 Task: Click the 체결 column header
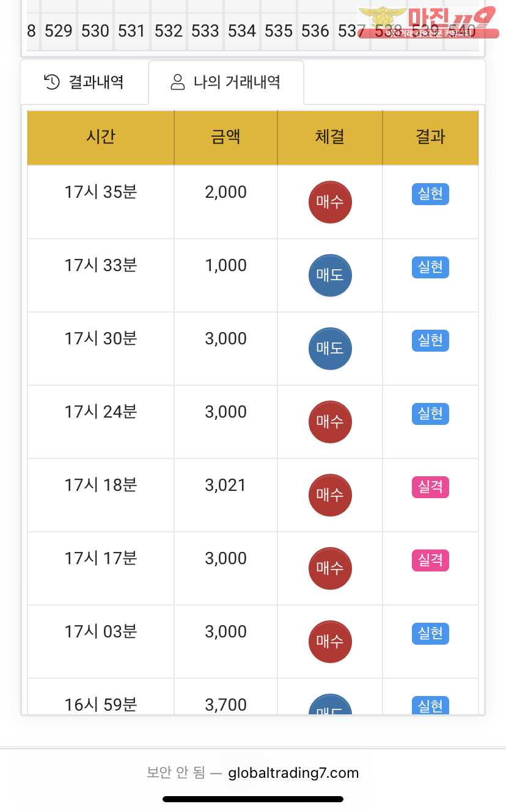[x=330, y=137]
